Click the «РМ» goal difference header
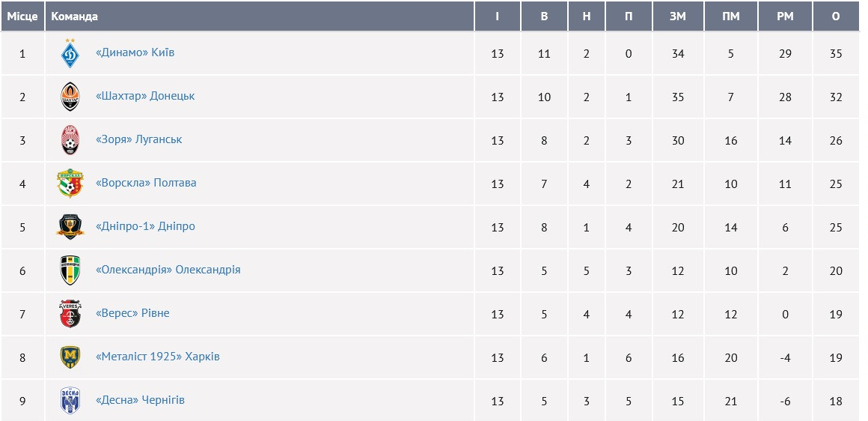868x421 pixels. (x=785, y=16)
